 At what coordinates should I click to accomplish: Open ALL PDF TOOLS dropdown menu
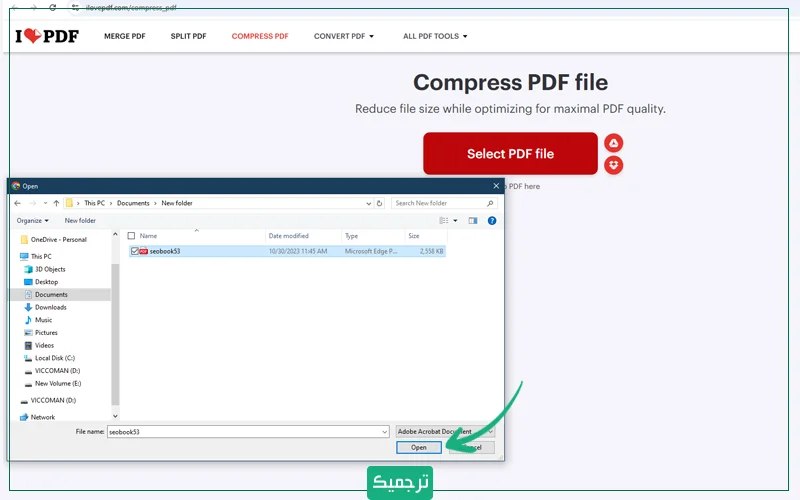point(435,36)
